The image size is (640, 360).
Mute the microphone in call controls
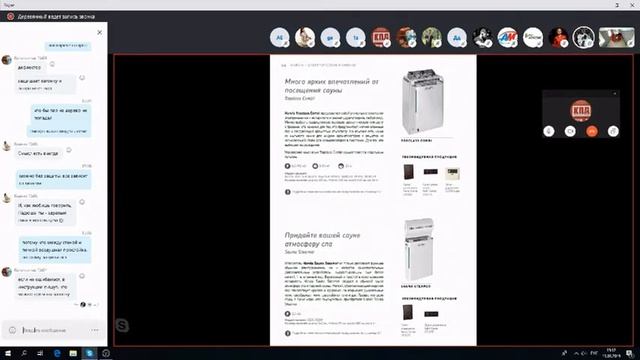tap(549, 131)
